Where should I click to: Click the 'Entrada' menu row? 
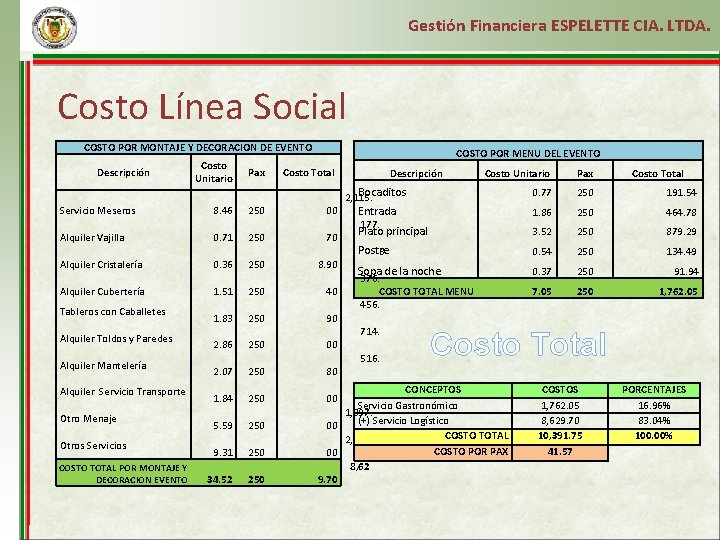tap(377, 212)
